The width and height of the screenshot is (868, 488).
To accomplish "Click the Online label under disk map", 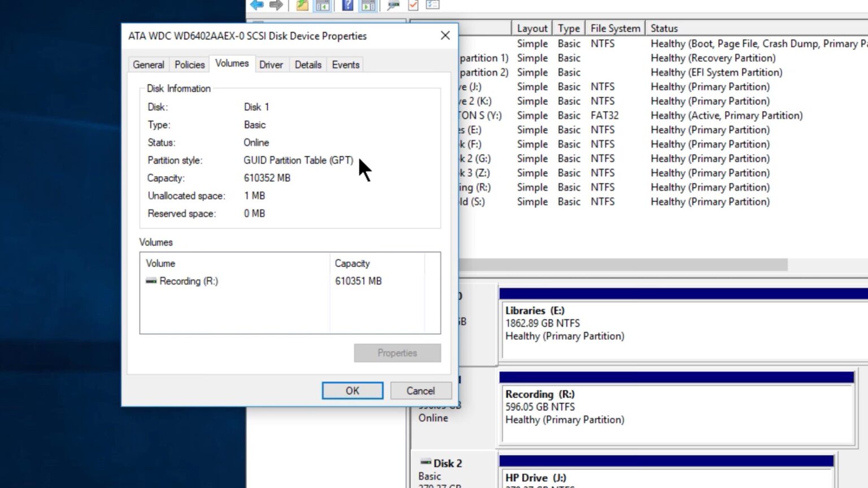I will coord(433,418).
